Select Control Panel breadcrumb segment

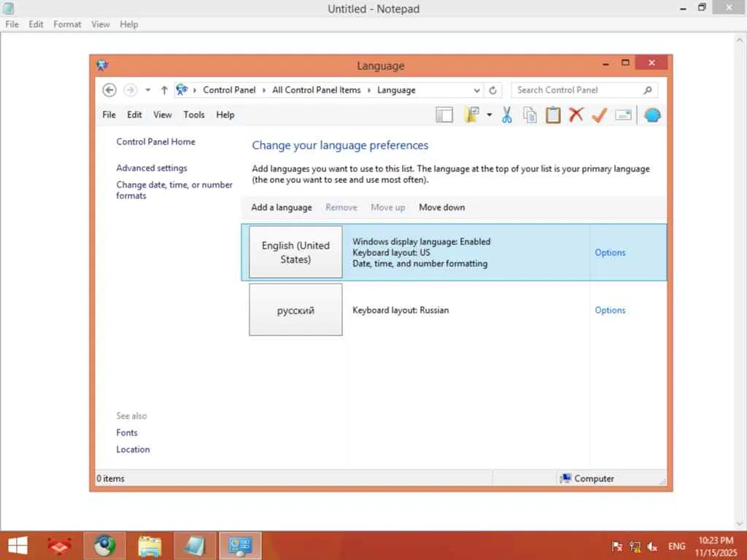click(x=229, y=90)
